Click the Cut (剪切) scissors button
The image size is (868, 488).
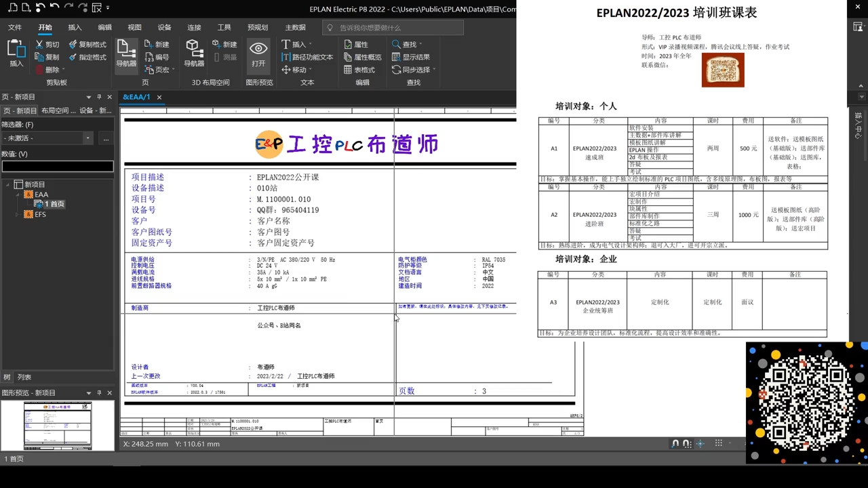(47, 44)
